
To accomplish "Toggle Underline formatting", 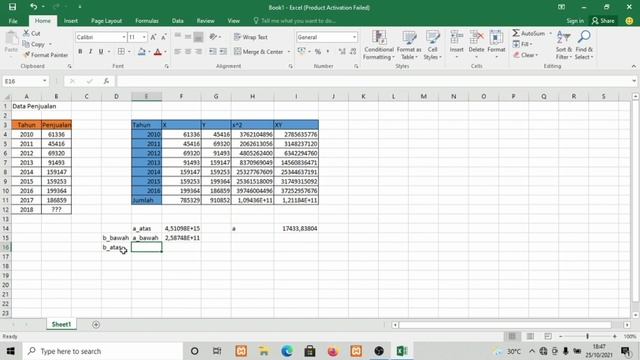I will coord(100,52).
